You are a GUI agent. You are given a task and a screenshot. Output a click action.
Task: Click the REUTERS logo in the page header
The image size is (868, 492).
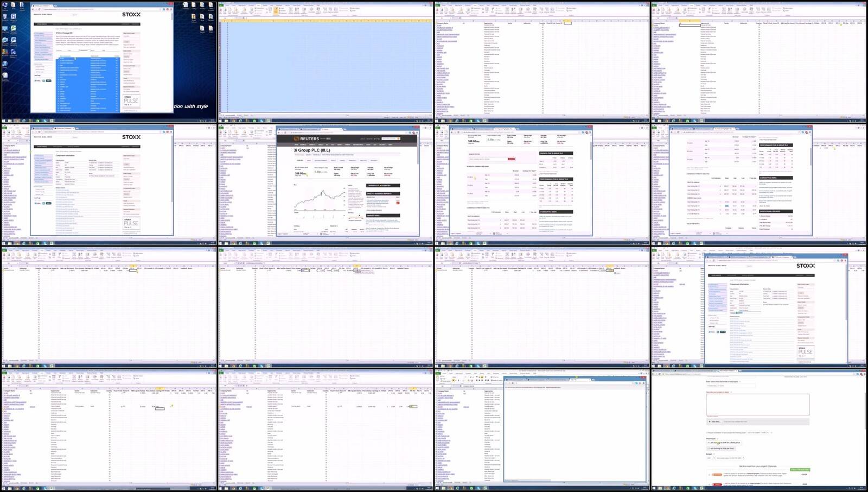[x=307, y=138]
